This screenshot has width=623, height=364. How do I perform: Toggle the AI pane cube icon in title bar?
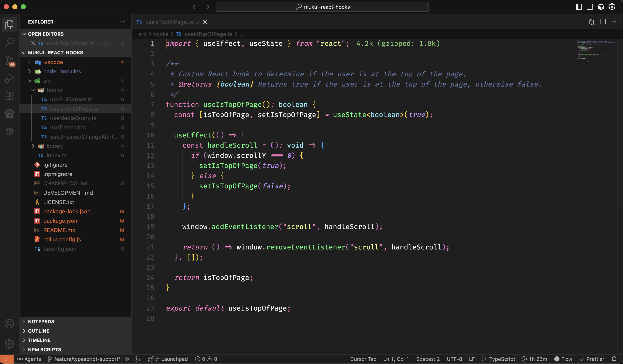[601, 7]
